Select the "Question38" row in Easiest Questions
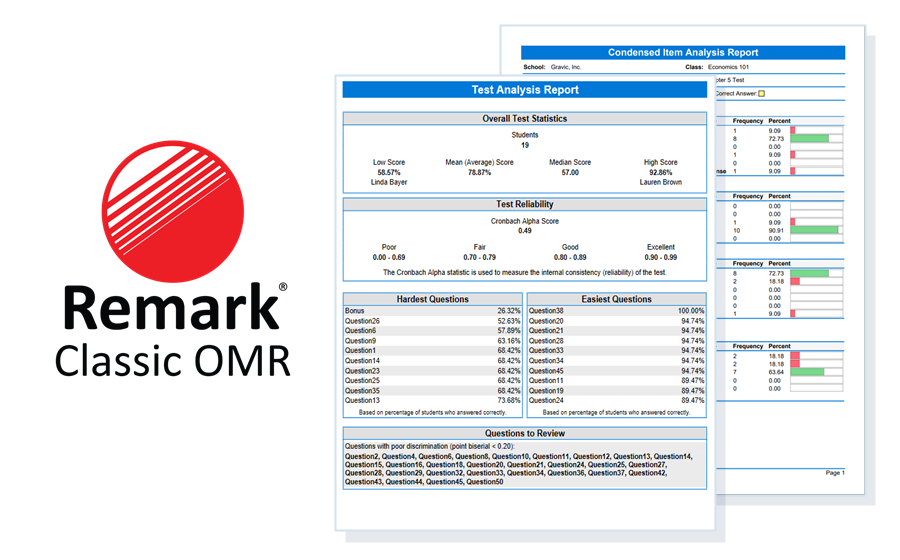 (x=616, y=310)
